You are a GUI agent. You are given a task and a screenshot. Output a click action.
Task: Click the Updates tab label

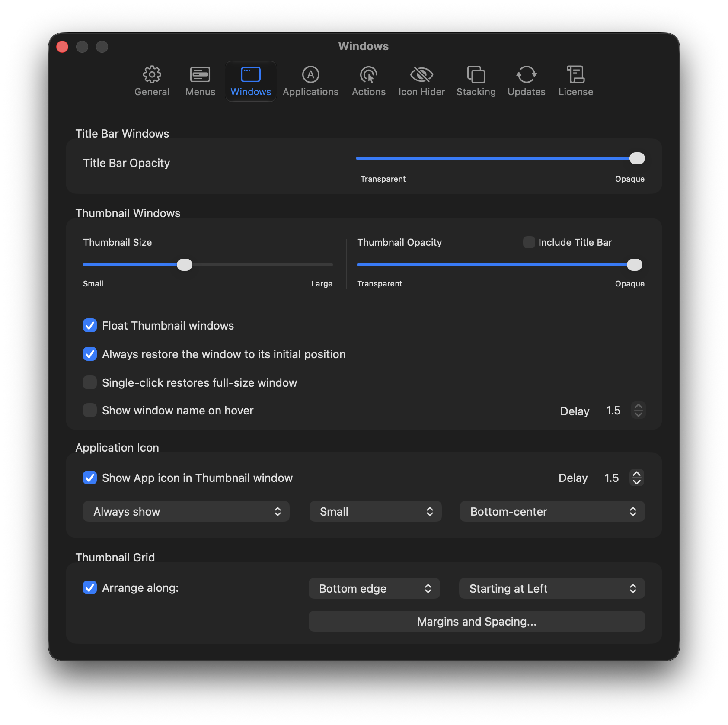click(527, 92)
